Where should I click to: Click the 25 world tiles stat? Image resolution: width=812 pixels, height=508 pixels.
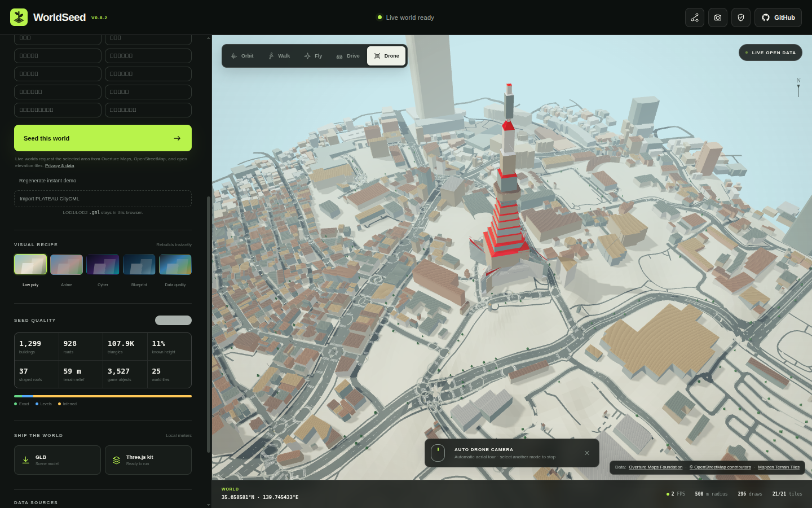pyautogui.click(x=169, y=374)
